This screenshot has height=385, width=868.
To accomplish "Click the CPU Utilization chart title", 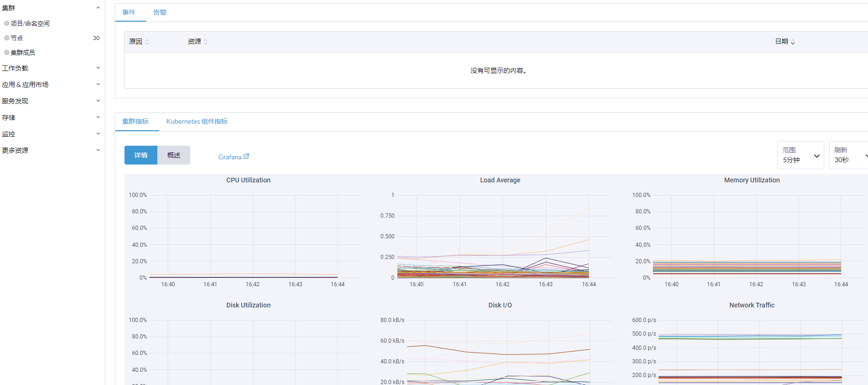I will [x=248, y=180].
